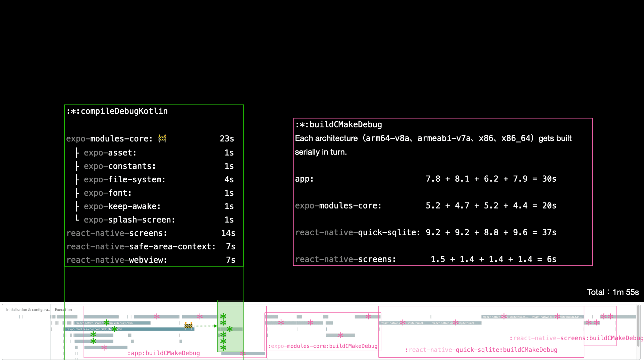This screenshot has height=362, width=644.
Task: Click the green dotted arrow pointing into the highlighted region
Action: click(206, 325)
